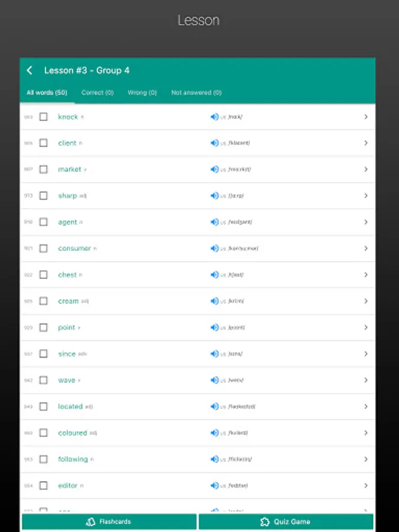The image size is (399, 532).
Task: Select the "Lesson #3 - Group 4" title
Action: [x=87, y=70]
